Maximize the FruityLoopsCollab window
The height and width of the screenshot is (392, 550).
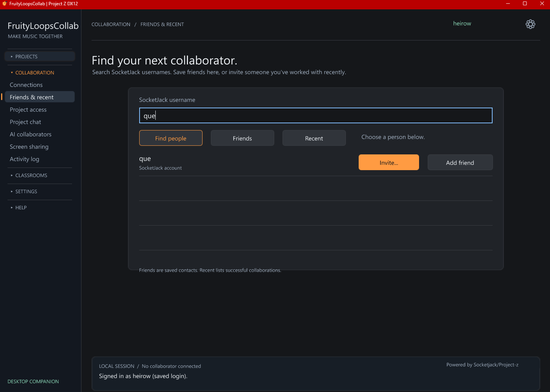click(x=525, y=4)
